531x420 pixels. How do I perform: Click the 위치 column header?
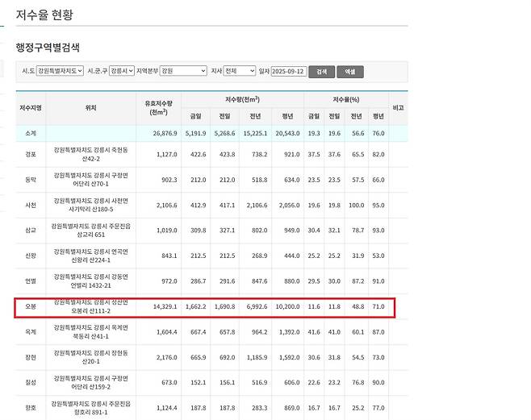point(90,107)
